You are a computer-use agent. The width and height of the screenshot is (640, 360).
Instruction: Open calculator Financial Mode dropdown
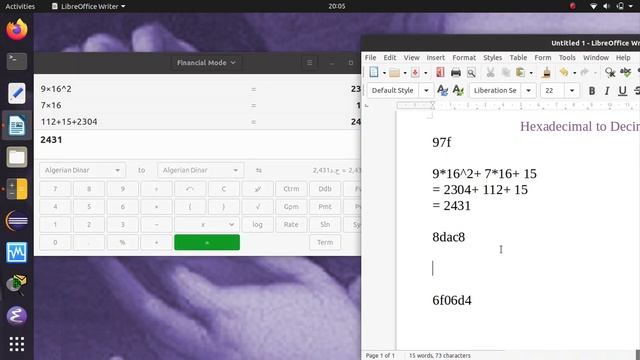click(206, 63)
